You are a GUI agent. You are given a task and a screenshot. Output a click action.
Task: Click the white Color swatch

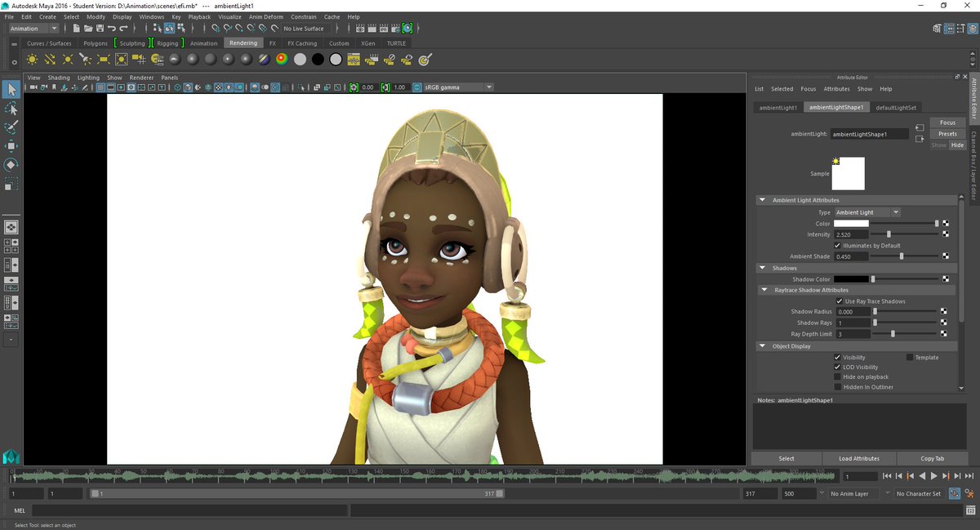pos(851,223)
